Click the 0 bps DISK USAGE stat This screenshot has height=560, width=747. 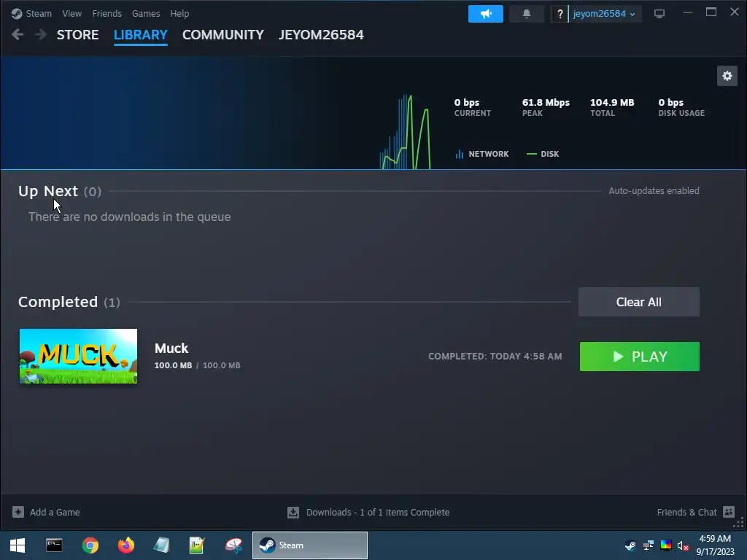coord(681,107)
